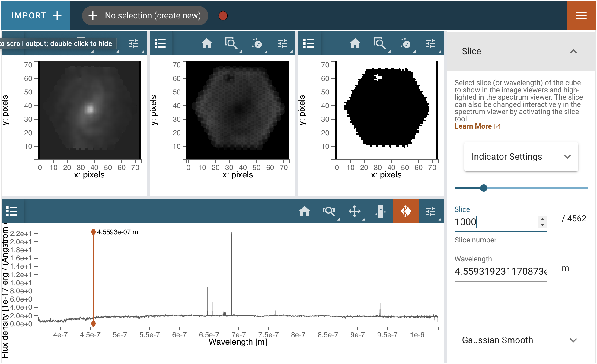Click right image viewer home icon
This screenshot has width=597, height=364.
click(x=355, y=44)
